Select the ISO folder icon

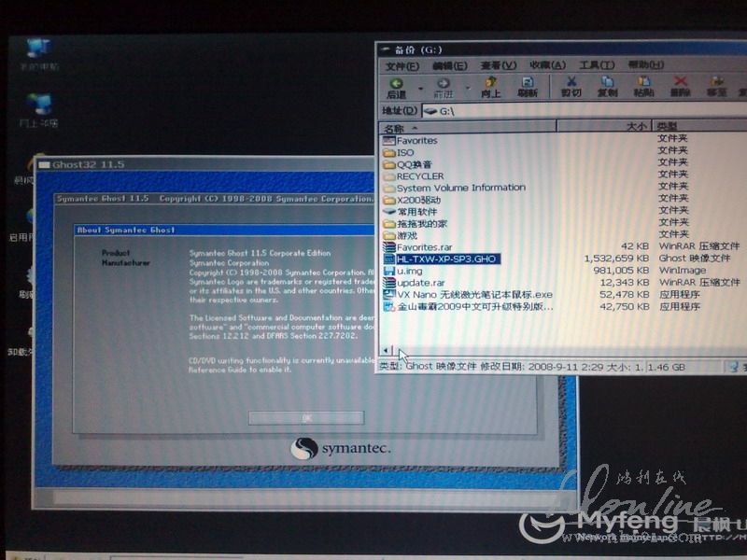[x=389, y=152]
